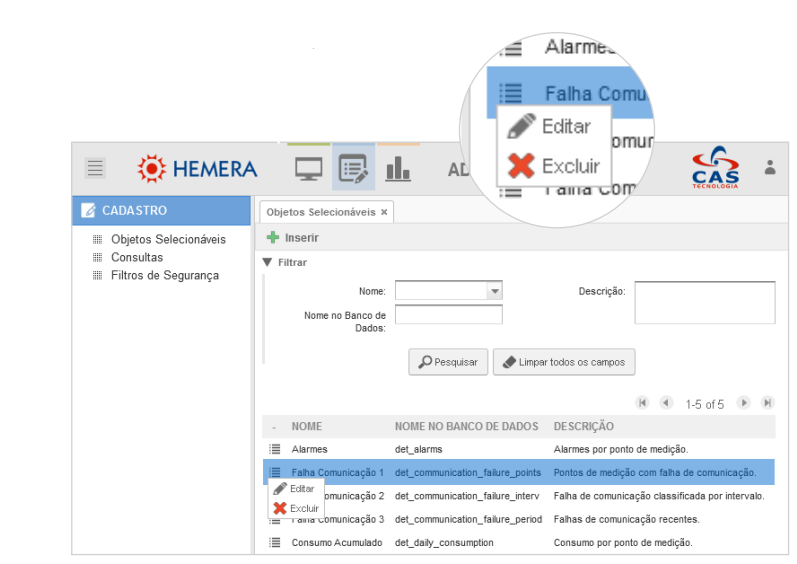Click the user profile icon
The width and height of the screenshot is (797, 564).
770,167
